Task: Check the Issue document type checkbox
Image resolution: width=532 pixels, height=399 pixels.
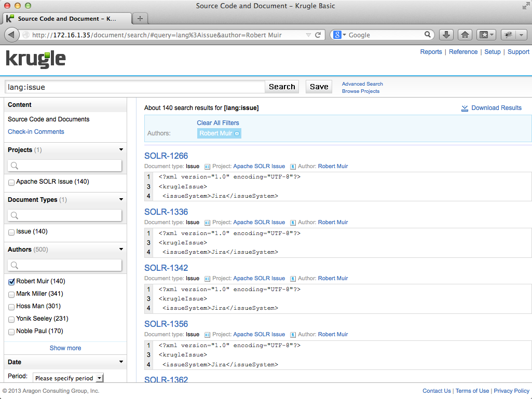Action: click(11, 232)
